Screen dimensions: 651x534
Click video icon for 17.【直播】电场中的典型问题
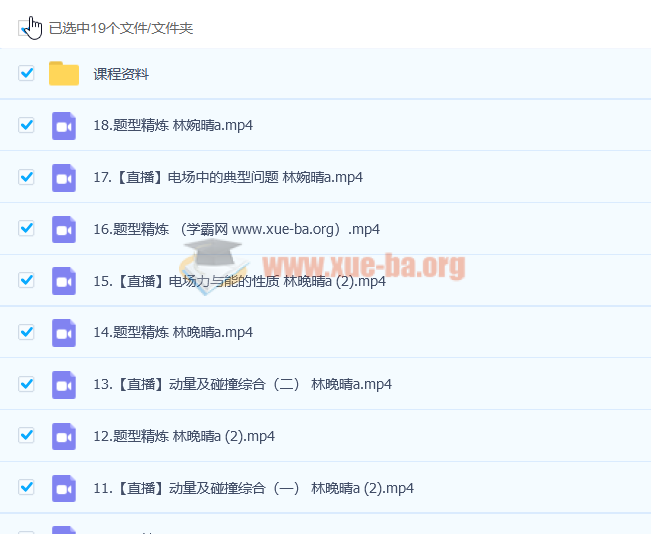64,178
